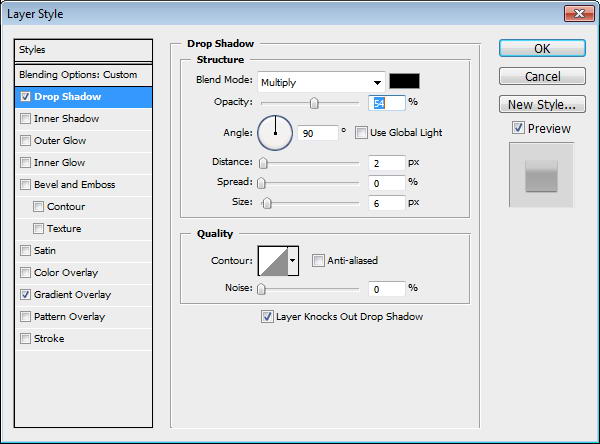
Task: Select Blending Options: Custom
Action: click(83, 75)
